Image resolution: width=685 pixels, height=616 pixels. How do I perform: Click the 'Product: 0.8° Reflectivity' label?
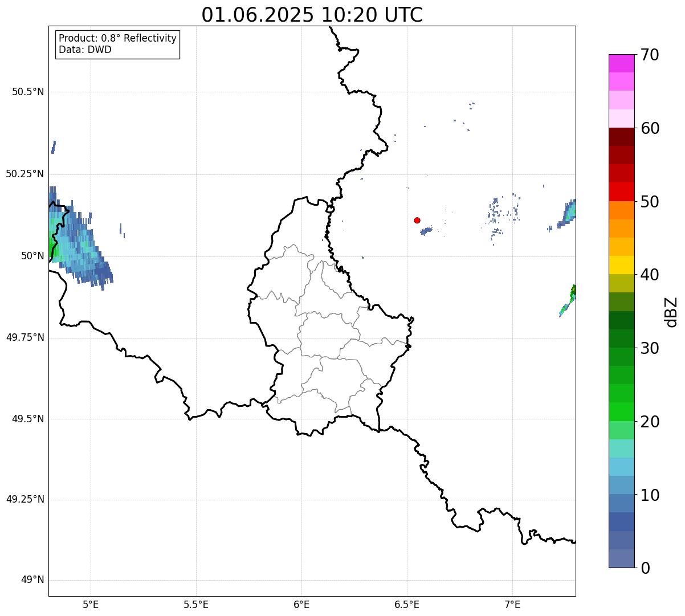click(x=118, y=38)
